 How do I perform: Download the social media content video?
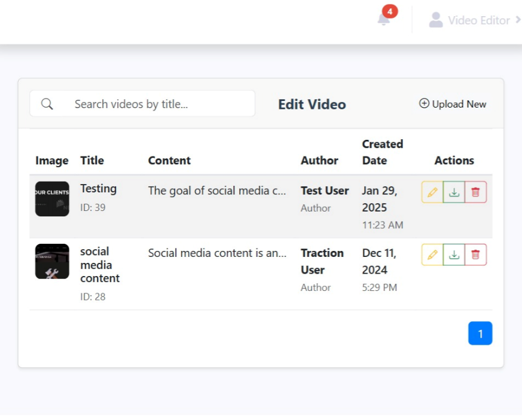click(454, 255)
